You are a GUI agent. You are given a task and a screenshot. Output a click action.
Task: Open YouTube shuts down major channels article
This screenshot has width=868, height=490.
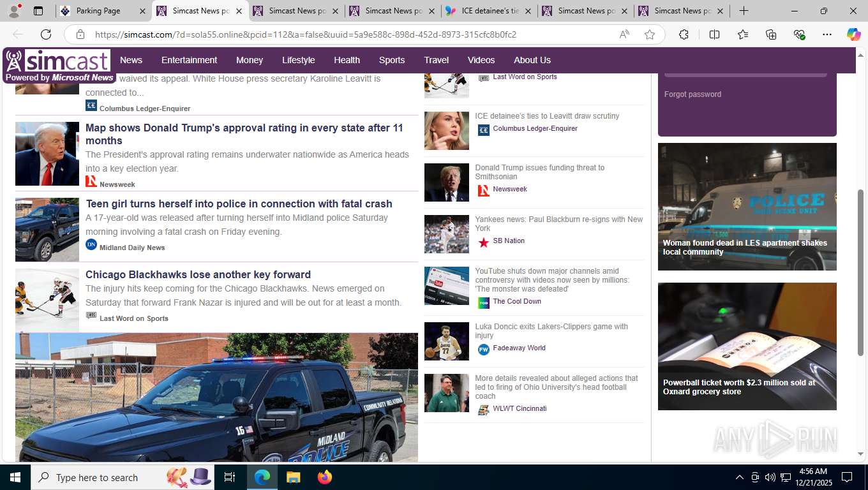552,280
